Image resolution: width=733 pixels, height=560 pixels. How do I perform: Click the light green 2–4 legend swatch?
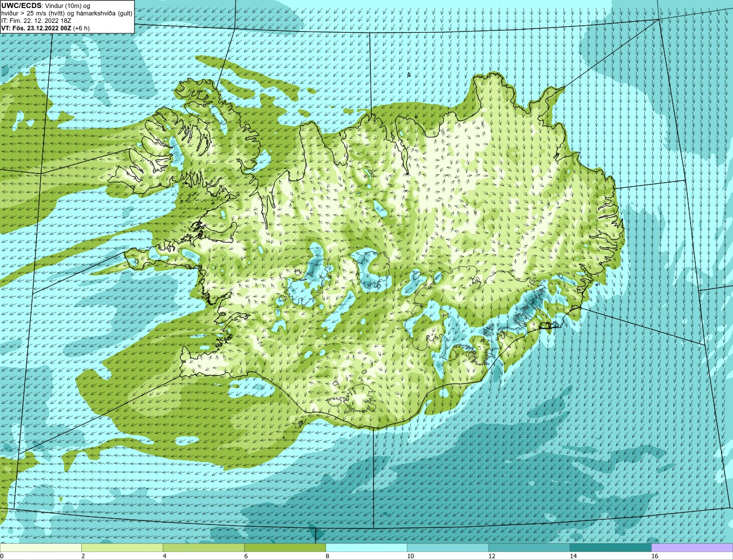click(123, 548)
